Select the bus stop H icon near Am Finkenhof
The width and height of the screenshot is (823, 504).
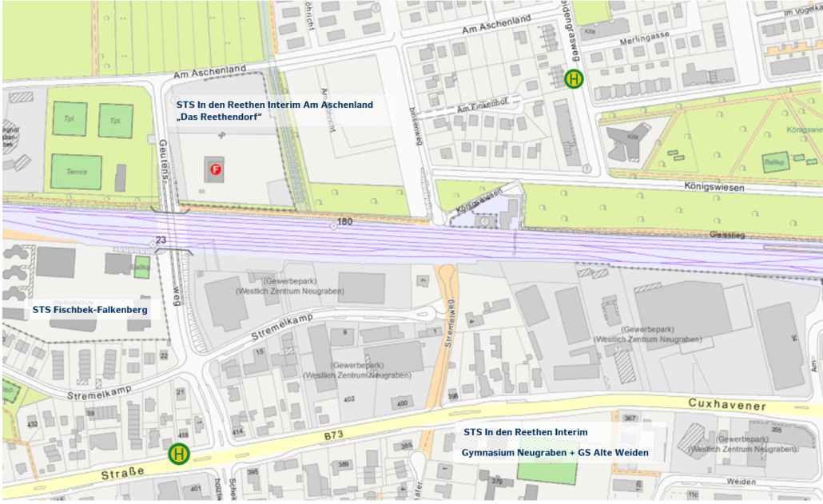[x=574, y=79]
